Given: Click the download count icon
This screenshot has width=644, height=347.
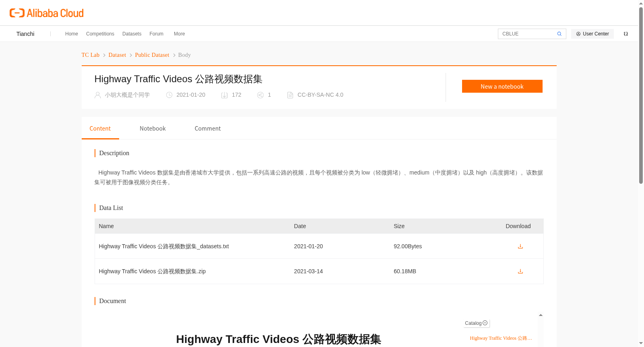Looking at the screenshot, I should click(x=225, y=95).
